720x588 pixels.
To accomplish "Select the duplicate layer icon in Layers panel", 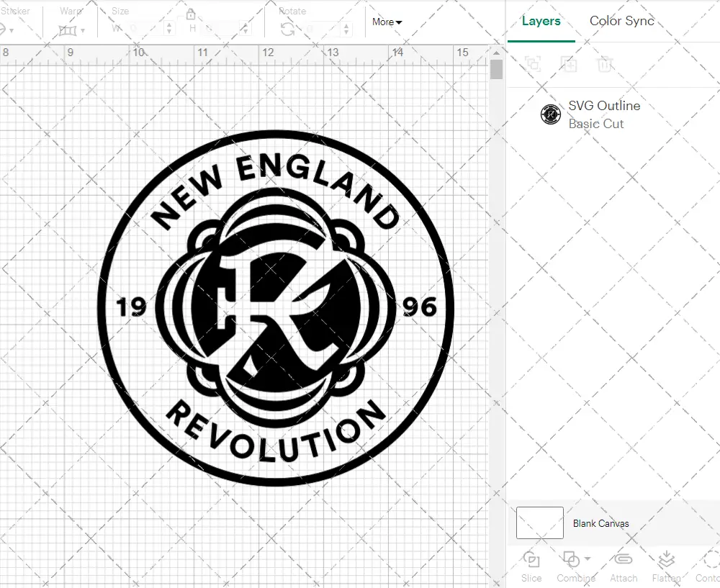I will pos(569,65).
